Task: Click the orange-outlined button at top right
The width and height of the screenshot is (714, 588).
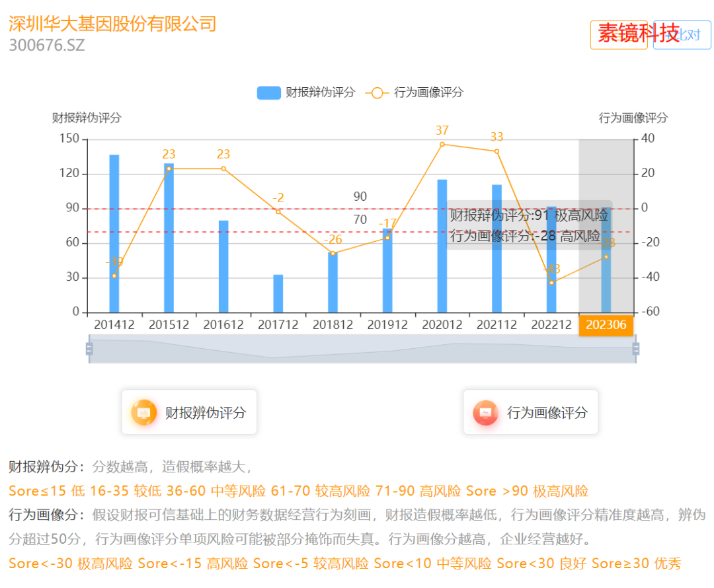Action: [619, 35]
